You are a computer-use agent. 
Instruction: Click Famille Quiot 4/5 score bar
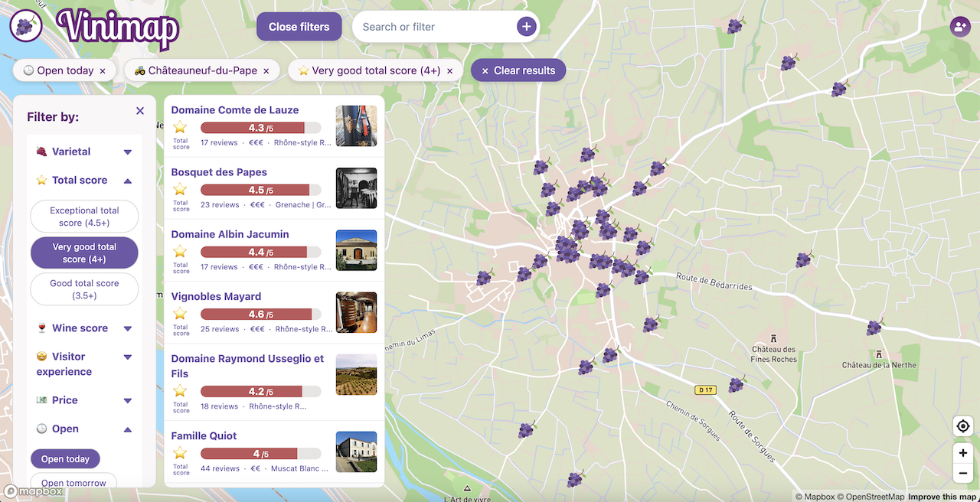[x=260, y=454]
